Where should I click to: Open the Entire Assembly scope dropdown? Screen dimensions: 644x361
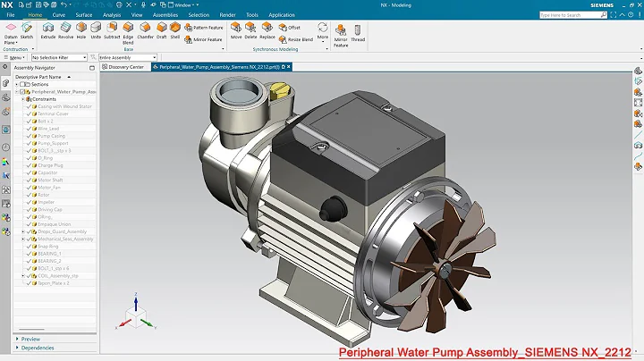coord(128,57)
